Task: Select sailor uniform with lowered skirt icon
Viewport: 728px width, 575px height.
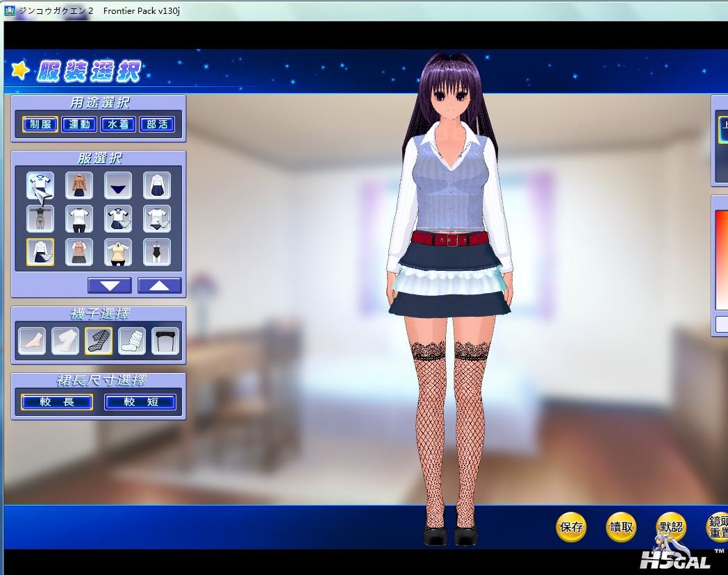Action: 118,219
